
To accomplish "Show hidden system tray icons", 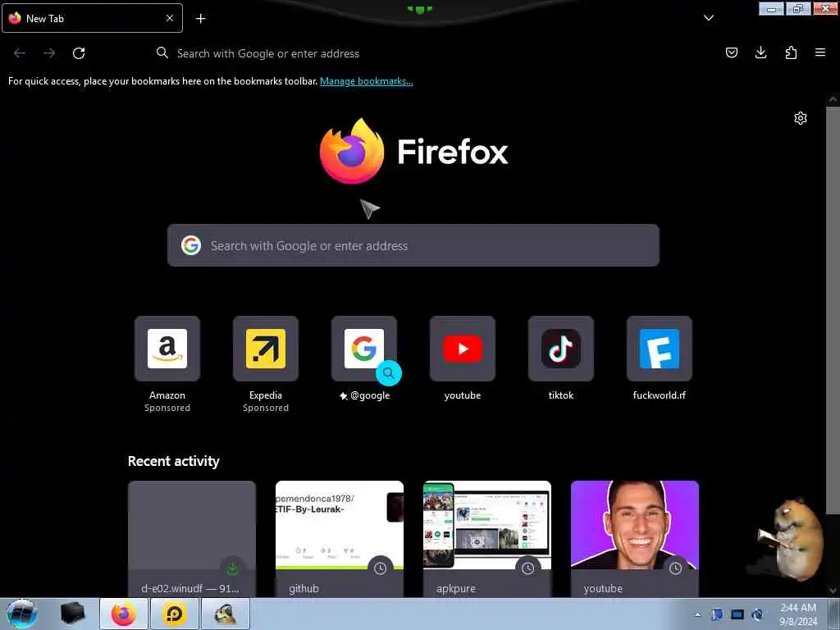I will [697, 614].
